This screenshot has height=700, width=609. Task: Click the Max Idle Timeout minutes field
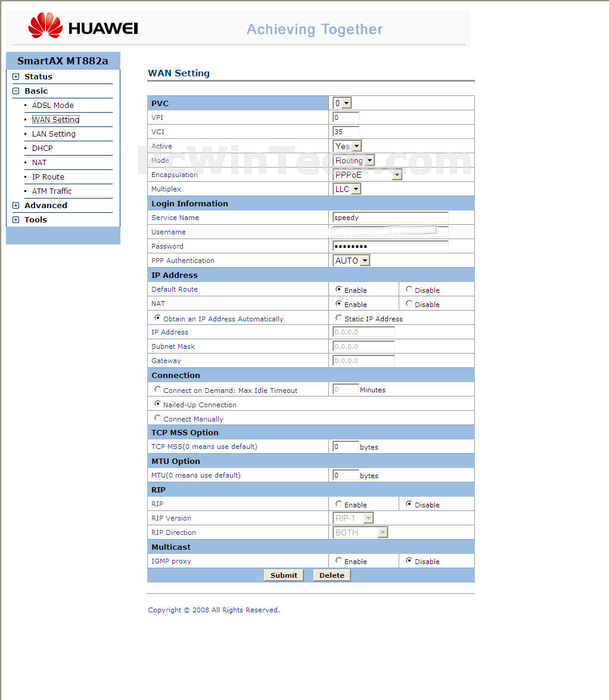click(346, 389)
